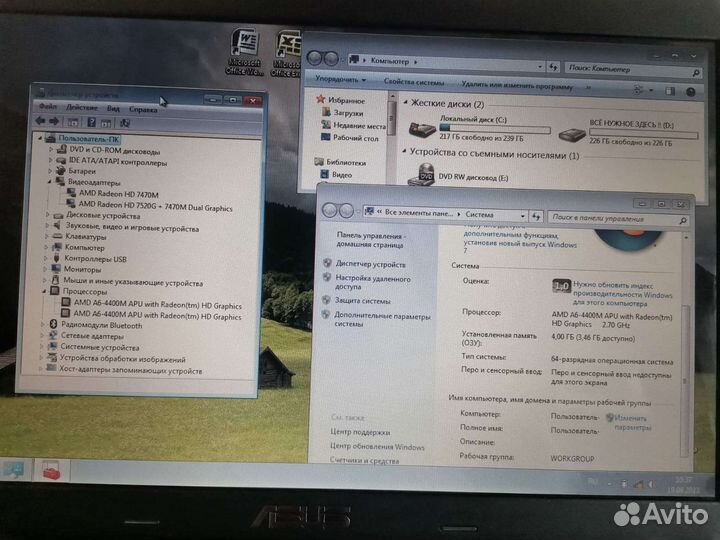Click Forward button in Компьютер explorer window
The height and width of the screenshot is (540, 720).
coord(331,59)
